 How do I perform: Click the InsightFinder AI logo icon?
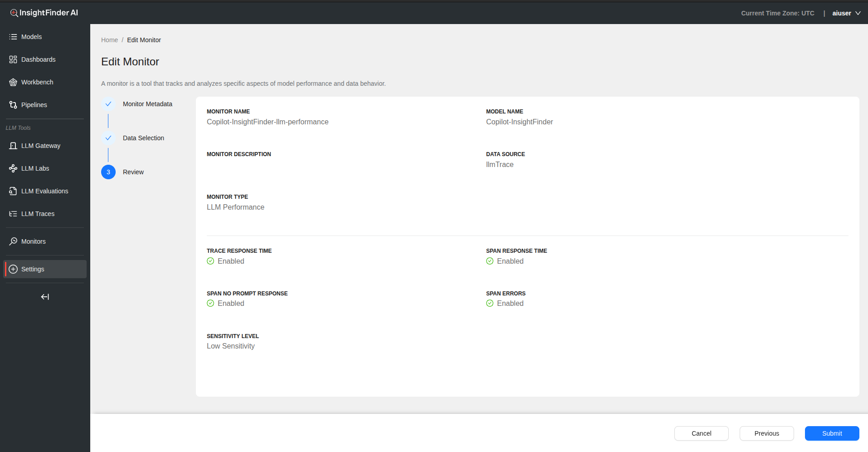click(14, 13)
